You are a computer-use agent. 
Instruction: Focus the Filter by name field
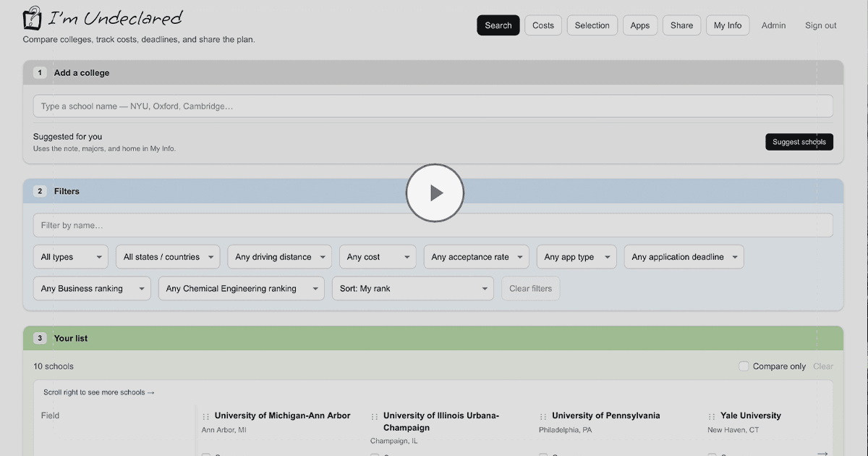point(433,225)
